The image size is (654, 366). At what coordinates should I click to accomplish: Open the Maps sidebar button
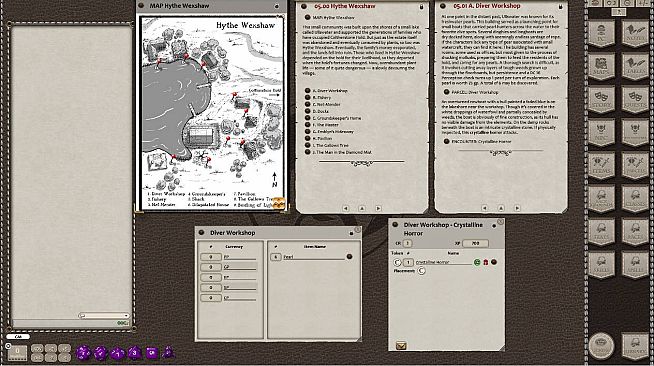[601, 67]
